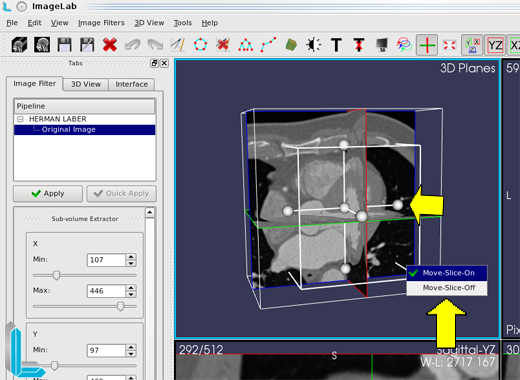Toggle the green-red crosshair tool

pyautogui.click(x=427, y=45)
